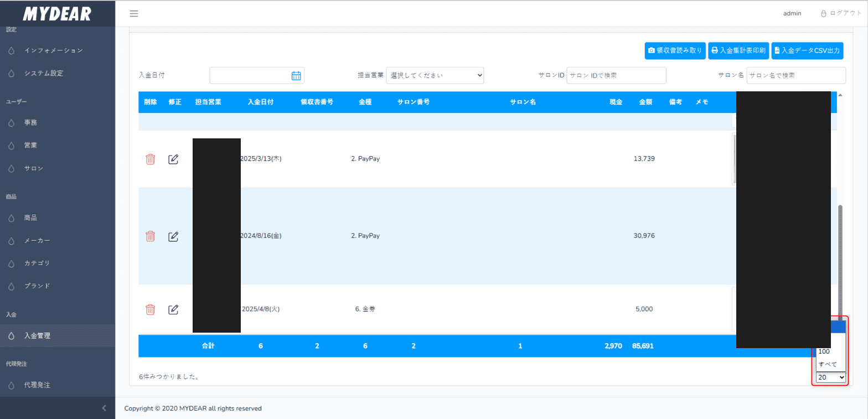This screenshot has height=419, width=868.
Task: Log out via the ログアウト link
Action: (x=841, y=13)
